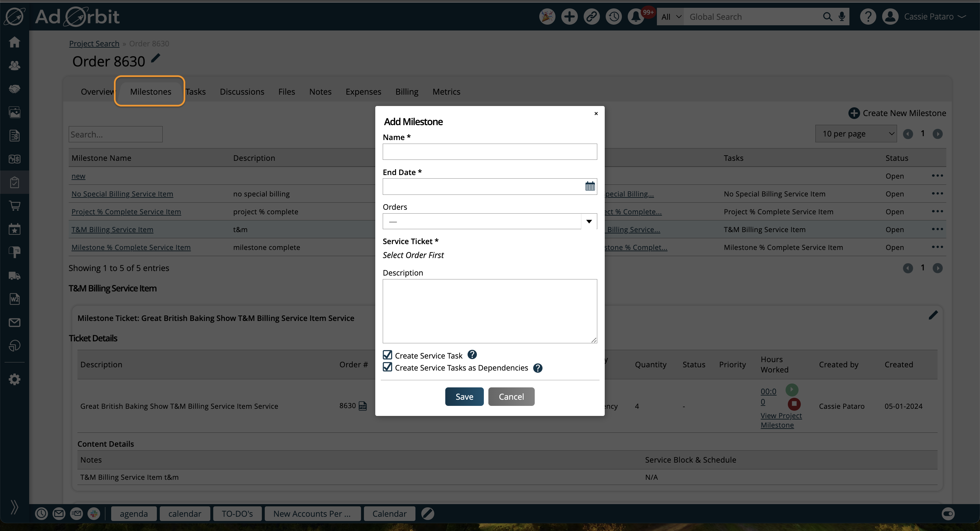Click the voice search microphone icon
Screen dimensions: 980x531
click(x=842, y=17)
